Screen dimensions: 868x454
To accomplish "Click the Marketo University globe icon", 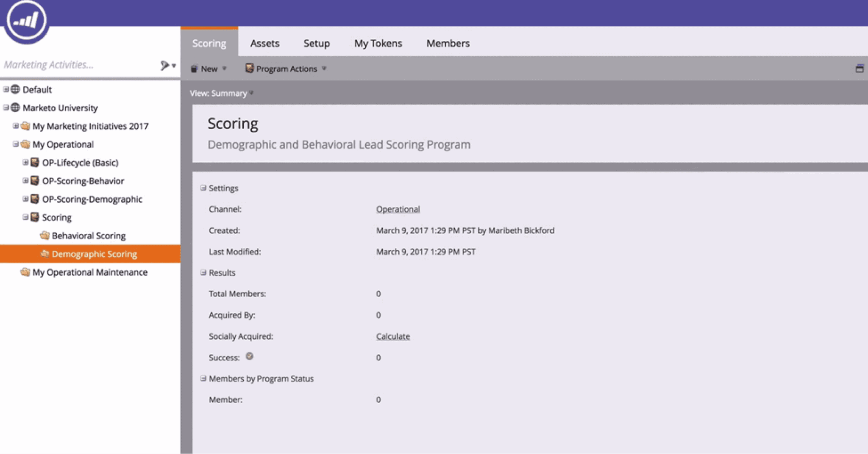I will tap(15, 108).
